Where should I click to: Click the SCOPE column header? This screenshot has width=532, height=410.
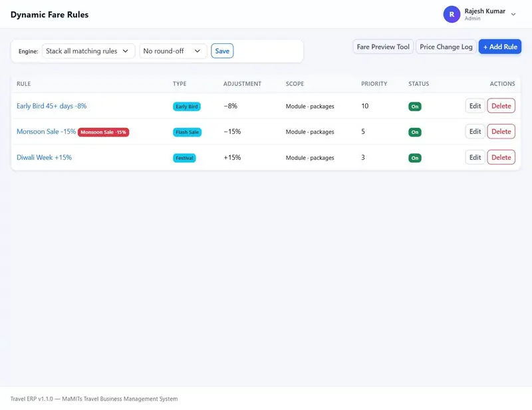(295, 84)
